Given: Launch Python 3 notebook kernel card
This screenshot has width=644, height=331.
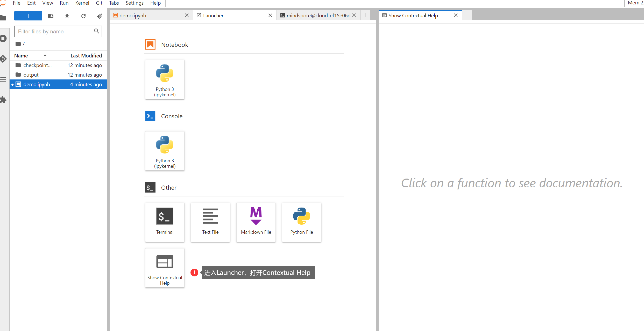Looking at the screenshot, I should (x=165, y=79).
